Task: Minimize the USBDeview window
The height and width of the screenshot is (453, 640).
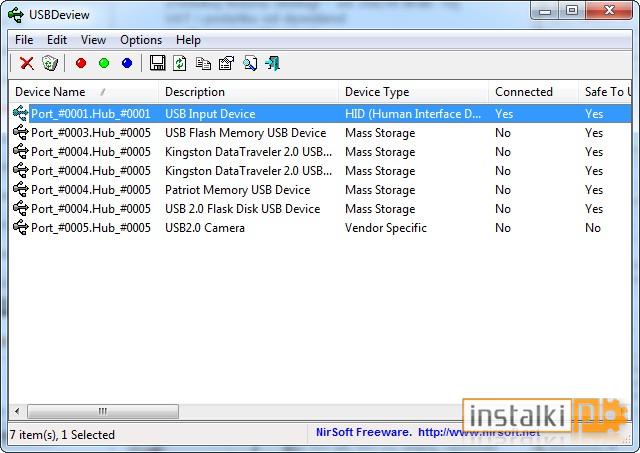Action: click(x=545, y=11)
